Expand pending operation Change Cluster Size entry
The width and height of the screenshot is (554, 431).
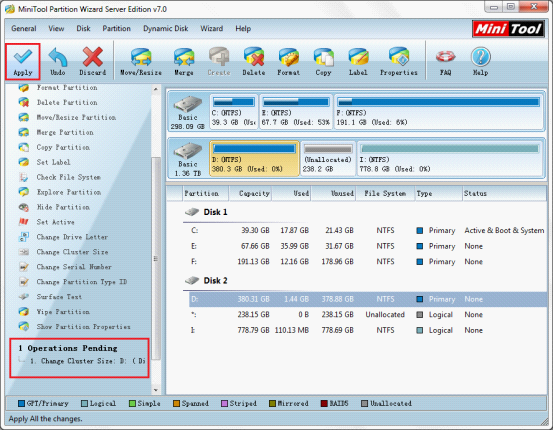[88, 361]
